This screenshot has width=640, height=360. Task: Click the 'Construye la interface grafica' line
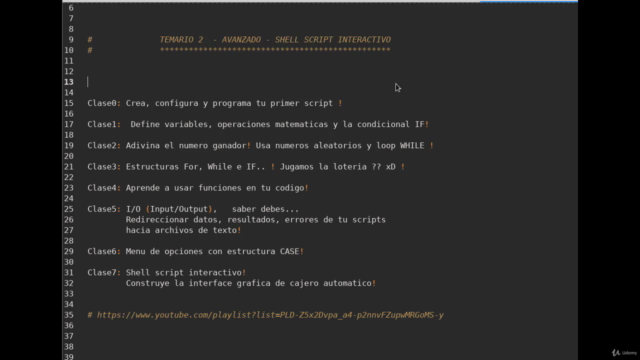pyautogui.click(x=251, y=283)
